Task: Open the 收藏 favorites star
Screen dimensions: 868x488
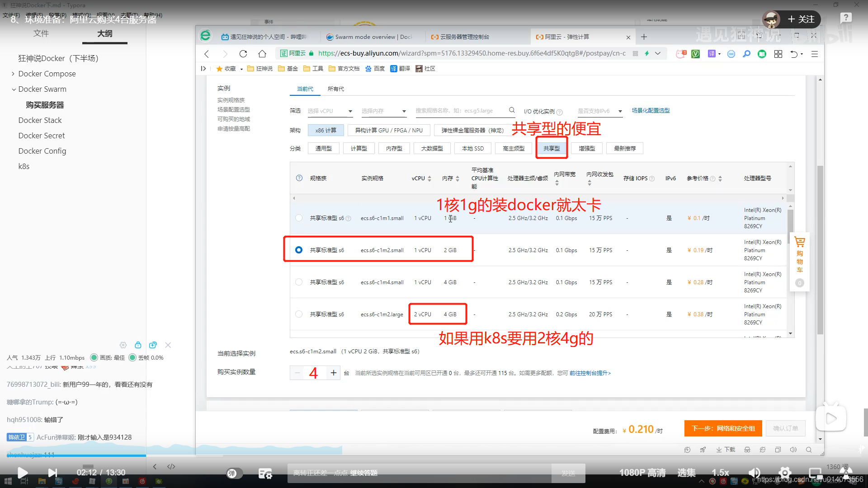Action: (x=226, y=69)
